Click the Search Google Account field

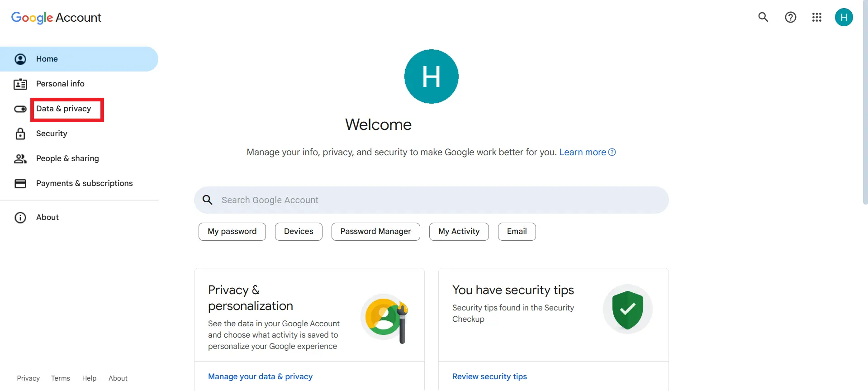pos(431,200)
